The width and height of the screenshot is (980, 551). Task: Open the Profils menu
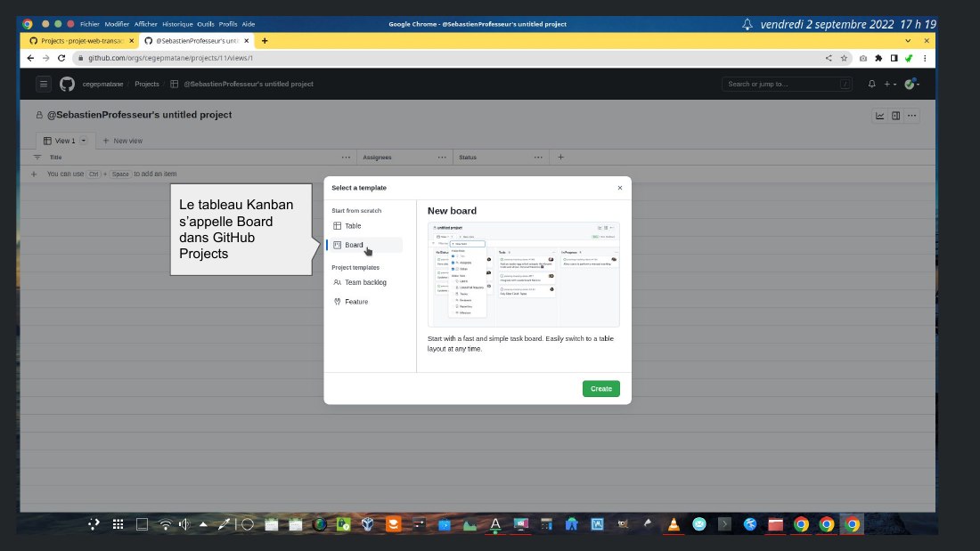coord(227,24)
